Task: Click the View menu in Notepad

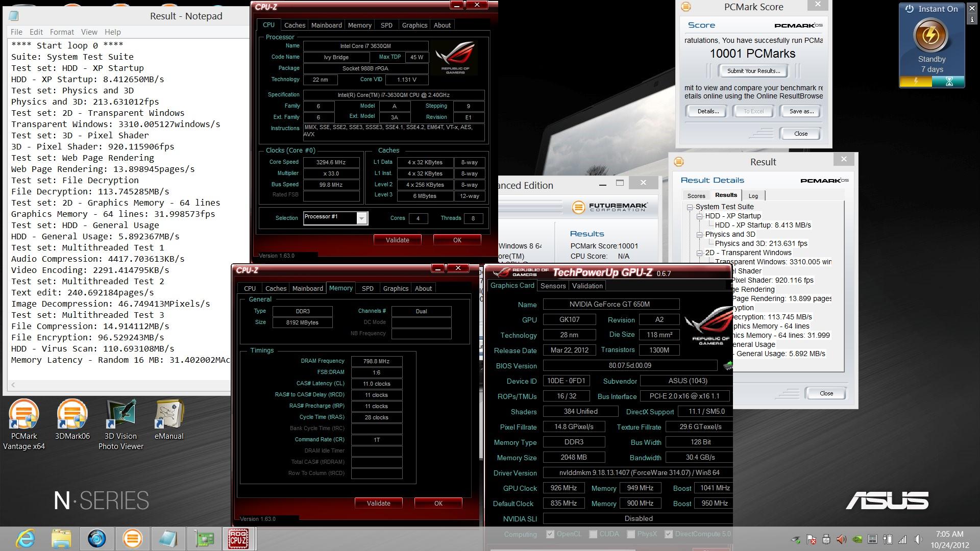Action: [x=89, y=32]
